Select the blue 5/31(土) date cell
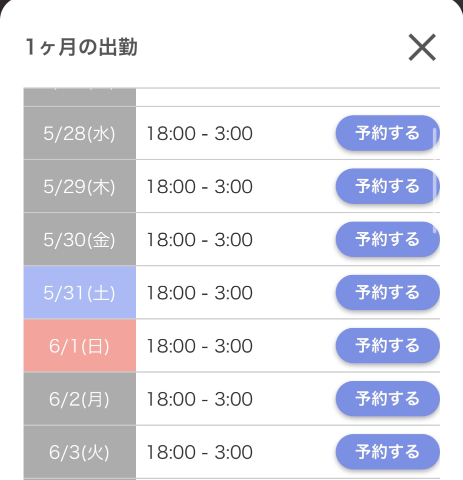This screenshot has height=480, width=463. click(80, 292)
